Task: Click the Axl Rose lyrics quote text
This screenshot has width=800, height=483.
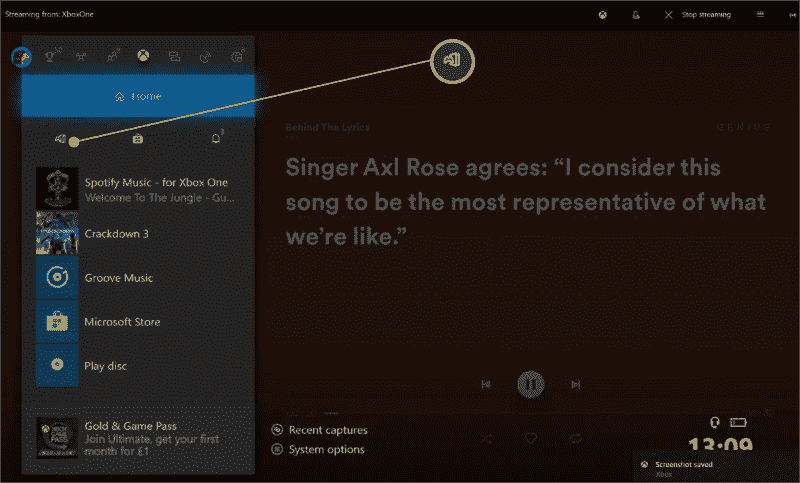Action: pyautogui.click(x=526, y=202)
